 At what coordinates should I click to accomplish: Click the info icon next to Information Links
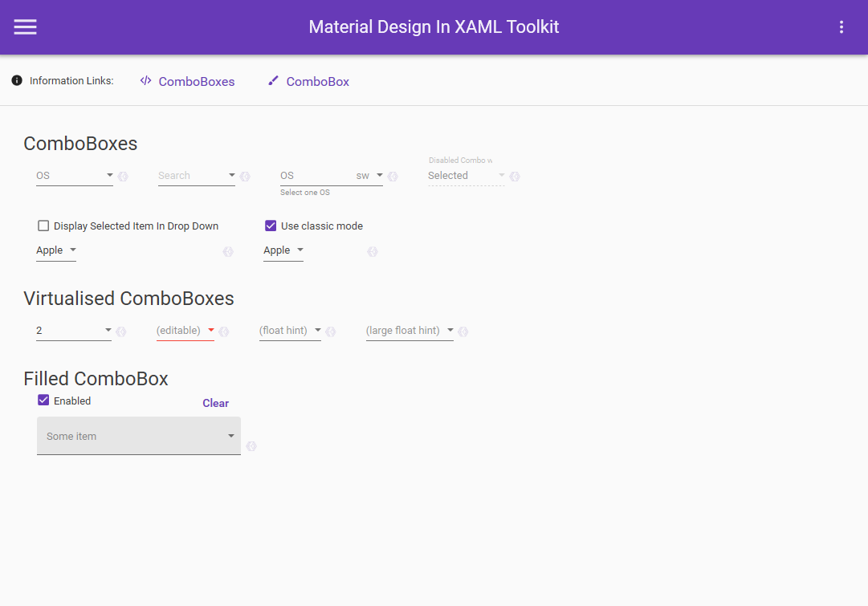(x=15, y=80)
